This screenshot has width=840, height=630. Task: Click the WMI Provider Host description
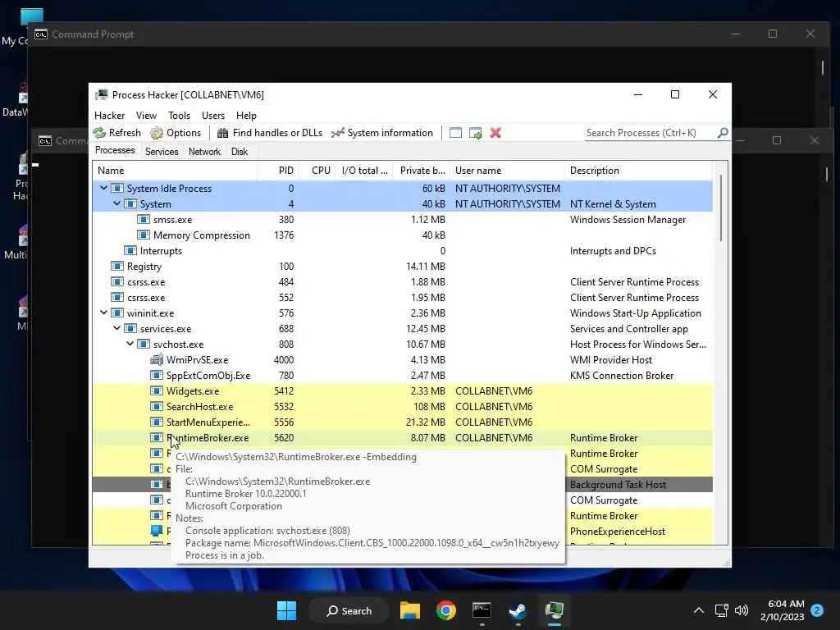[x=610, y=360]
